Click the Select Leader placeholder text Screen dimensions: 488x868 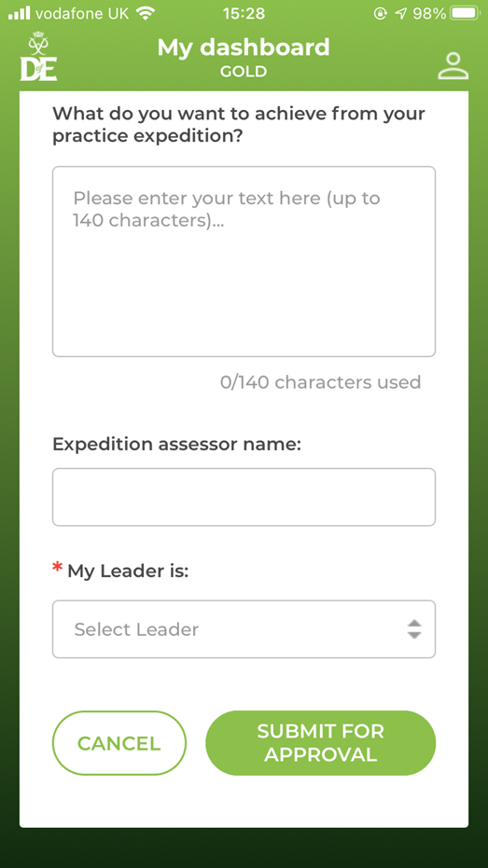tap(136, 629)
